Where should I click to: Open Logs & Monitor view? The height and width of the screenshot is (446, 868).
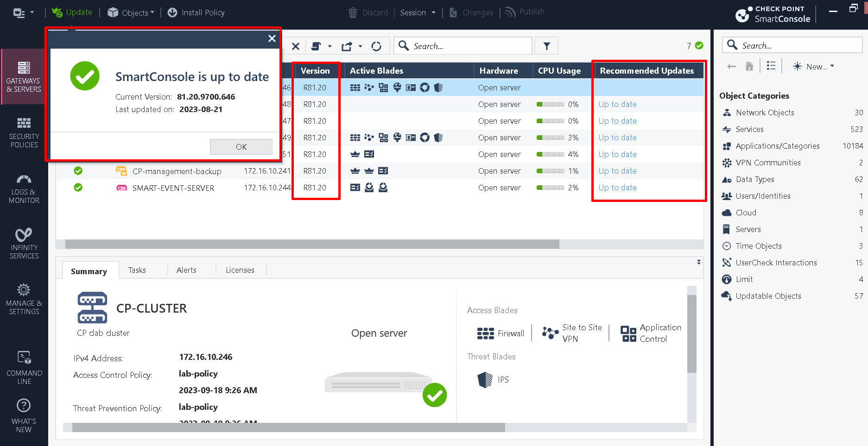24,189
